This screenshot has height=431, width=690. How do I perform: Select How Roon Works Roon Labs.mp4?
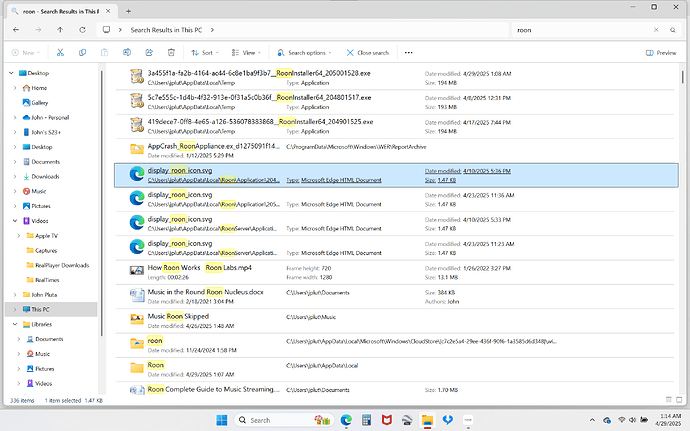395,272
